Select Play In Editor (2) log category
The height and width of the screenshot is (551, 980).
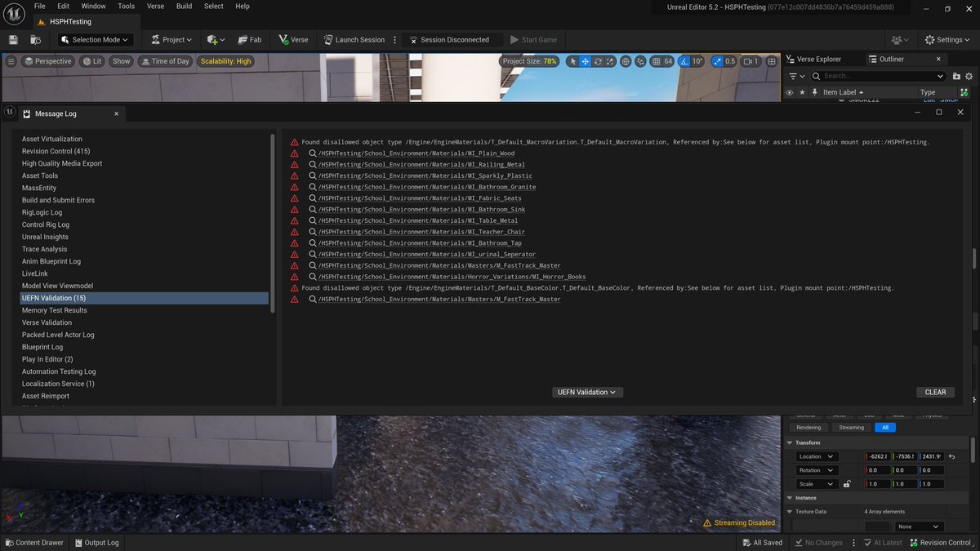pos(47,359)
